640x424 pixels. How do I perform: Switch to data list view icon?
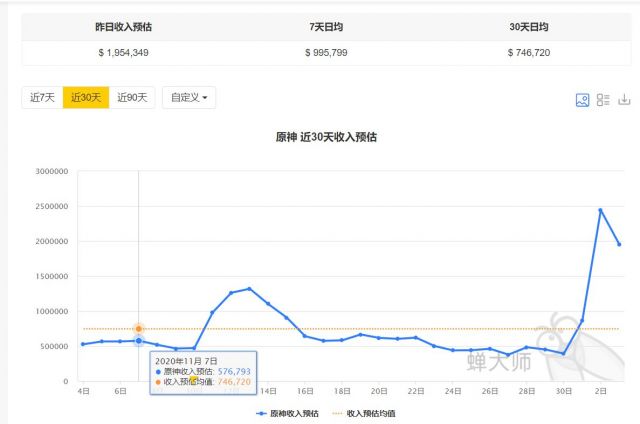(603, 100)
